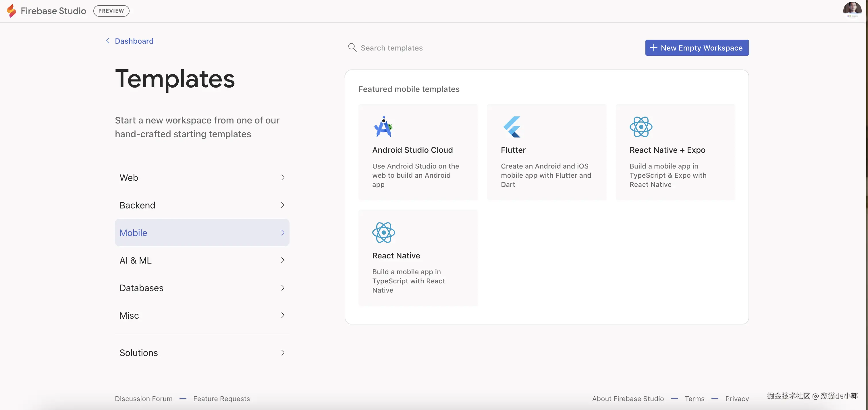This screenshot has height=410, width=868.
Task: Click the back arrow beside Dashboard
Action: 107,41
